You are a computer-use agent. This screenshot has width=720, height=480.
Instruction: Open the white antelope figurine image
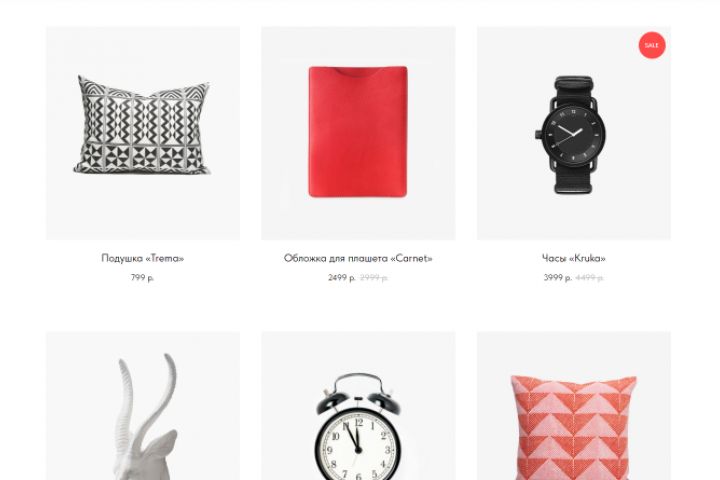point(143,406)
